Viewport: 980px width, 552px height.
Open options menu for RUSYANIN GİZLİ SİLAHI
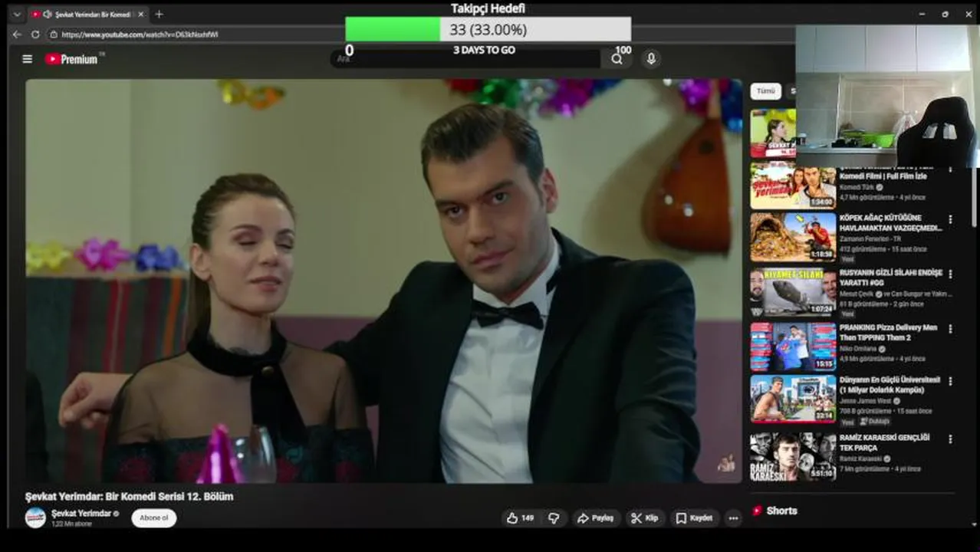(950, 274)
